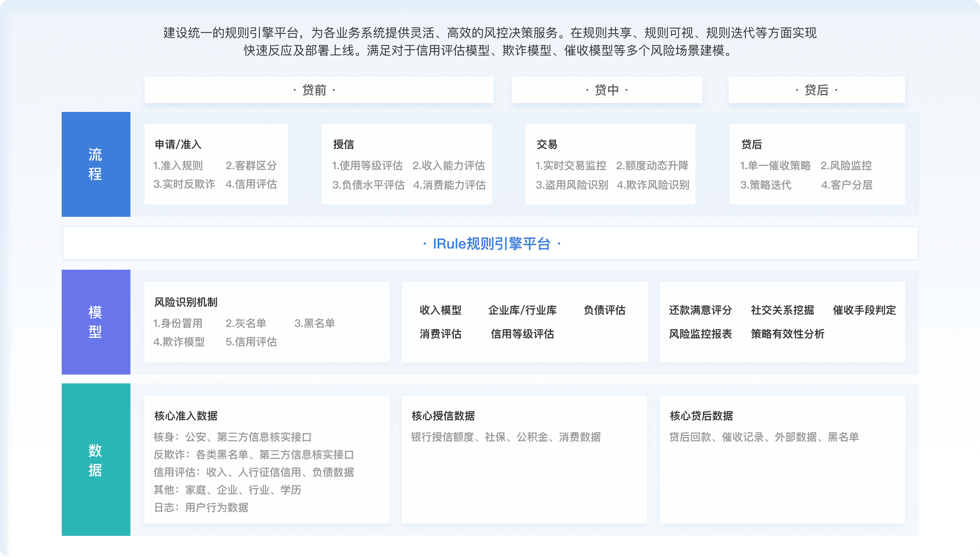Click the 社交关系挖掘 label
The width and height of the screenshot is (980, 557).
pos(783,310)
